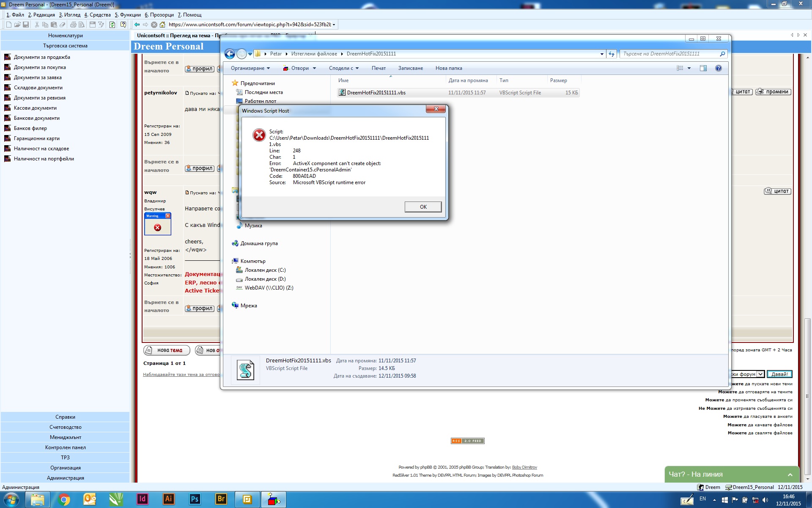Open Explorer address bar history dropdown
Screen dimensions: 812x508
[602, 54]
